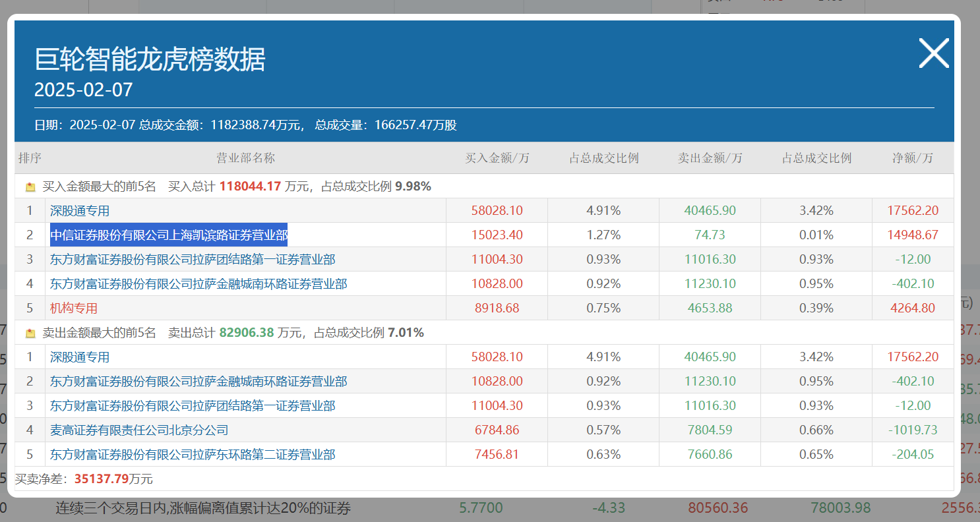
Task: Close the 巨轮智能龙虎榜数据 popup with the X
Action: [x=934, y=53]
